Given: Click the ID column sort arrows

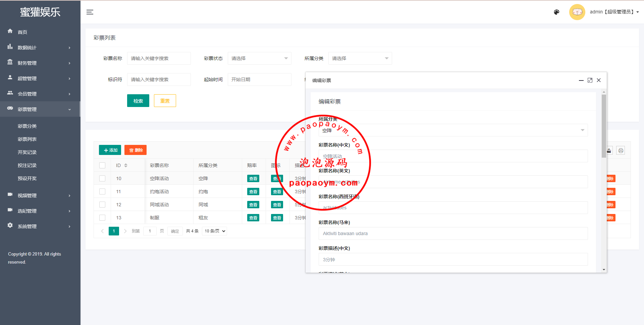Looking at the screenshot, I should tap(126, 165).
